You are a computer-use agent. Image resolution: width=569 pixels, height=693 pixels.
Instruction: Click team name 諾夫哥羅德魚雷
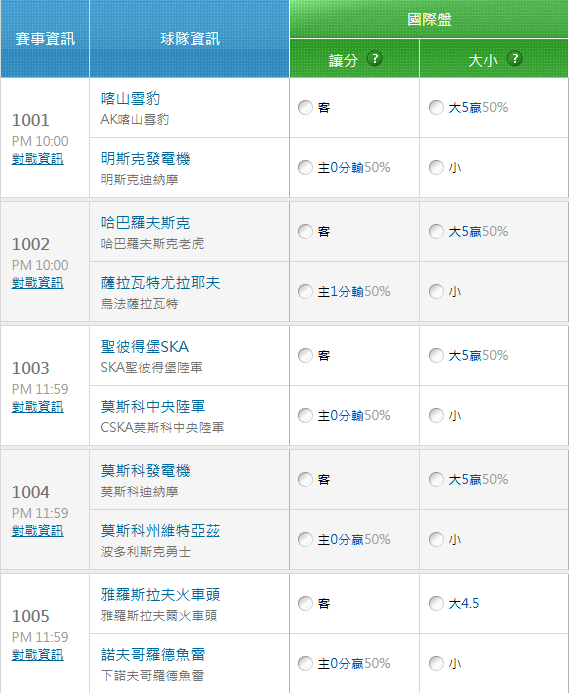153,655
